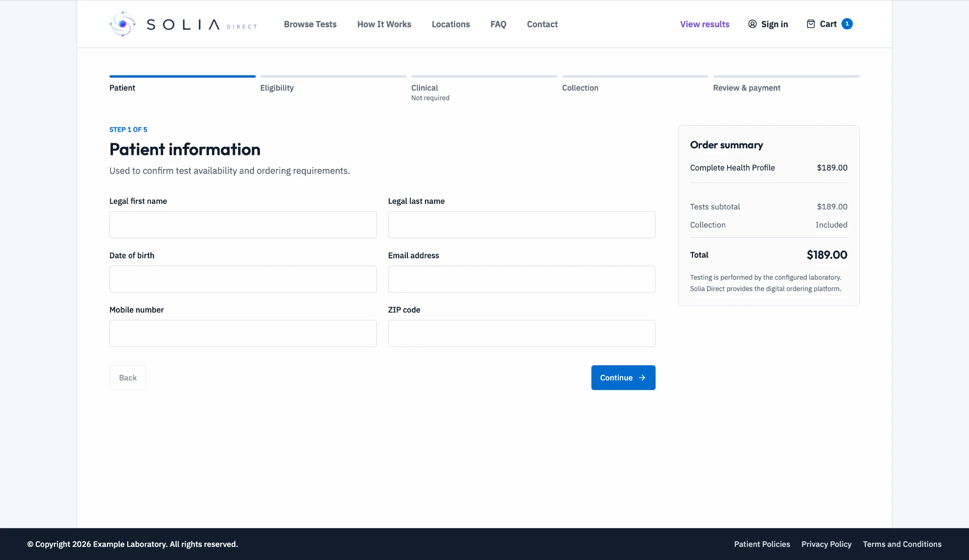The height and width of the screenshot is (560, 969).
Task: Click the copyright notice text
Action: point(132,544)
